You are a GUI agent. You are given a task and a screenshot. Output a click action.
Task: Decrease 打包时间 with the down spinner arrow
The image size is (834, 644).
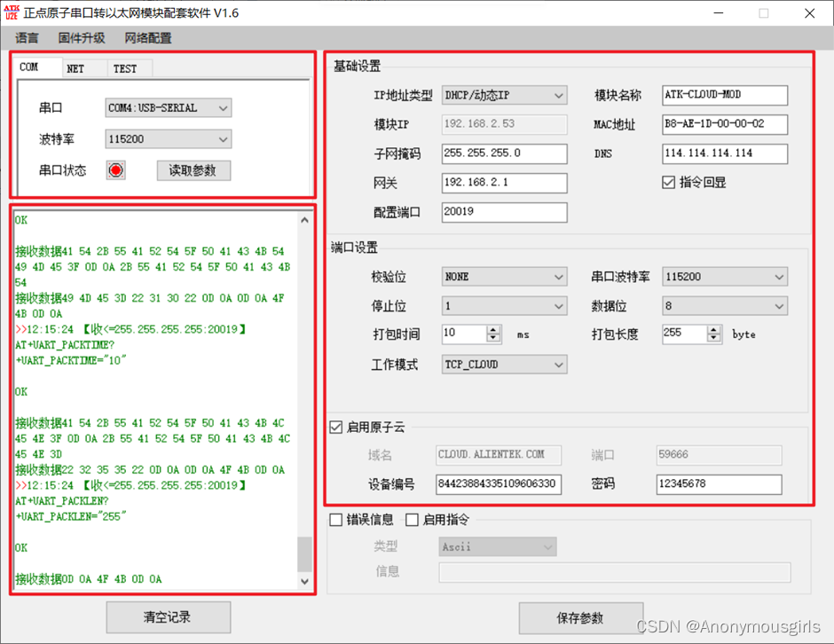coord(493,338)
